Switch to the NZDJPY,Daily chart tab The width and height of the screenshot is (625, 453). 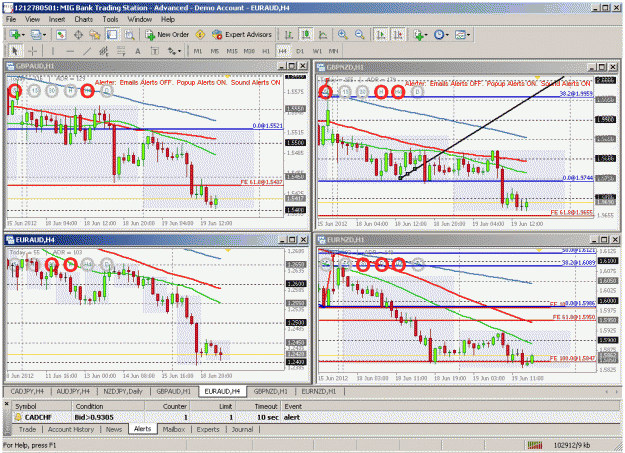122,391
